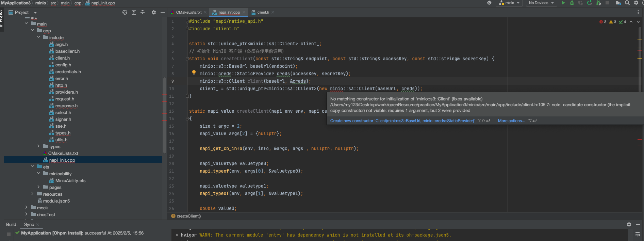Expand the mock folder
This screenshot has height=241, width=644.
tap(27, 207)
